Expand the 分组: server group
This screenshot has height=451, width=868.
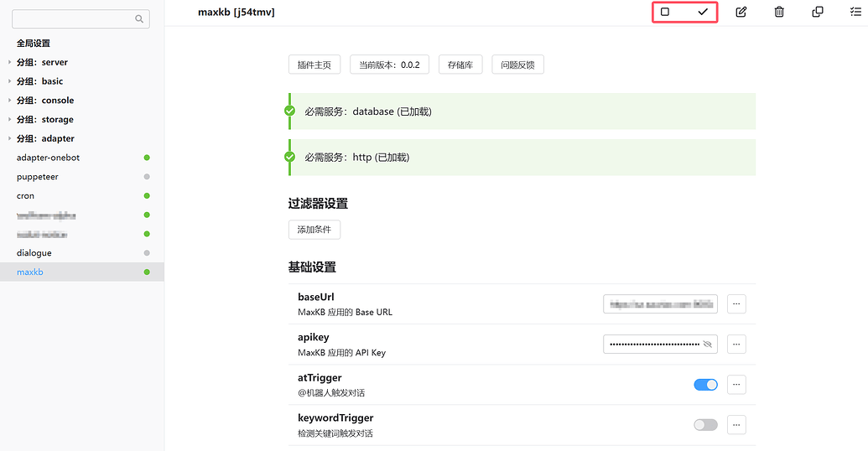[9, 62]
